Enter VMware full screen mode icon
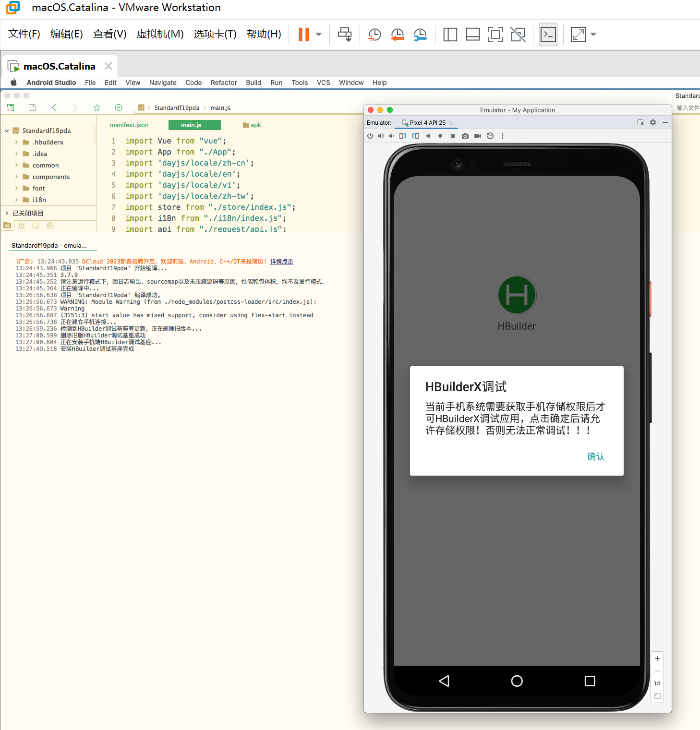 [x=495, y=34]
